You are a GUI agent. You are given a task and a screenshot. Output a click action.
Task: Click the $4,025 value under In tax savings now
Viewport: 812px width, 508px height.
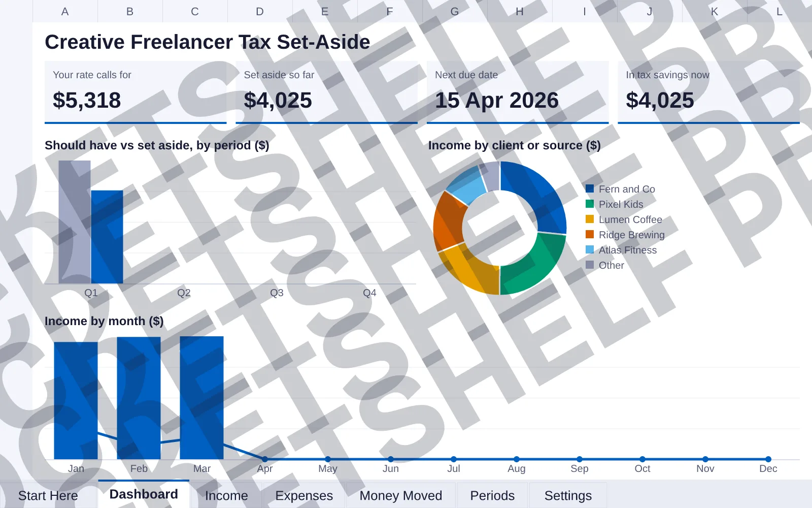(x=660, y=100)
